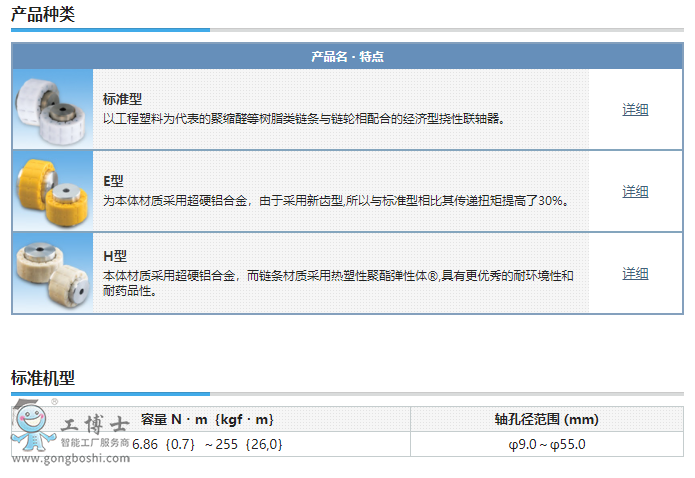Click the 标准机型 section heading
Screen dimensions: 695x478
tap(43, 377)
